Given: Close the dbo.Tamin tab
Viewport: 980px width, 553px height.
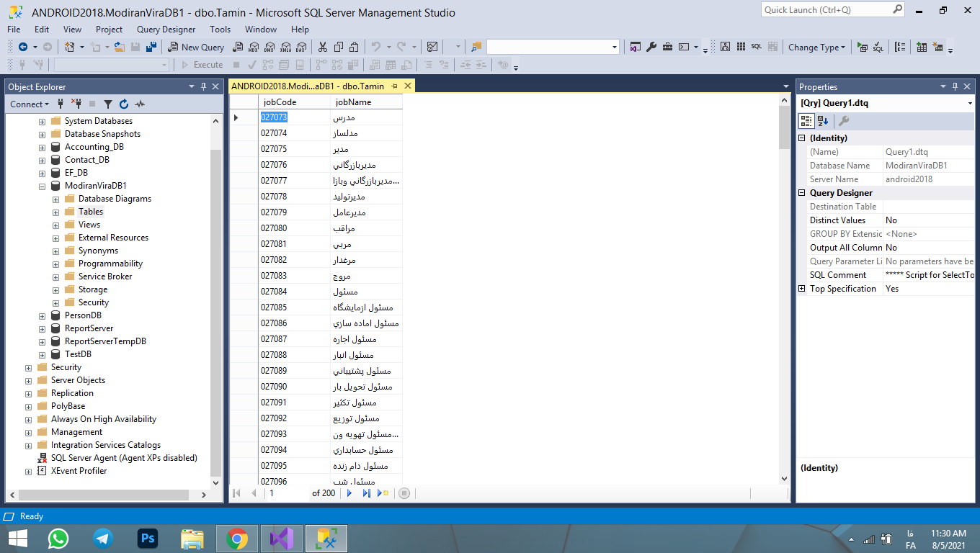Looking at the screenshot, I should coord(408,86).
